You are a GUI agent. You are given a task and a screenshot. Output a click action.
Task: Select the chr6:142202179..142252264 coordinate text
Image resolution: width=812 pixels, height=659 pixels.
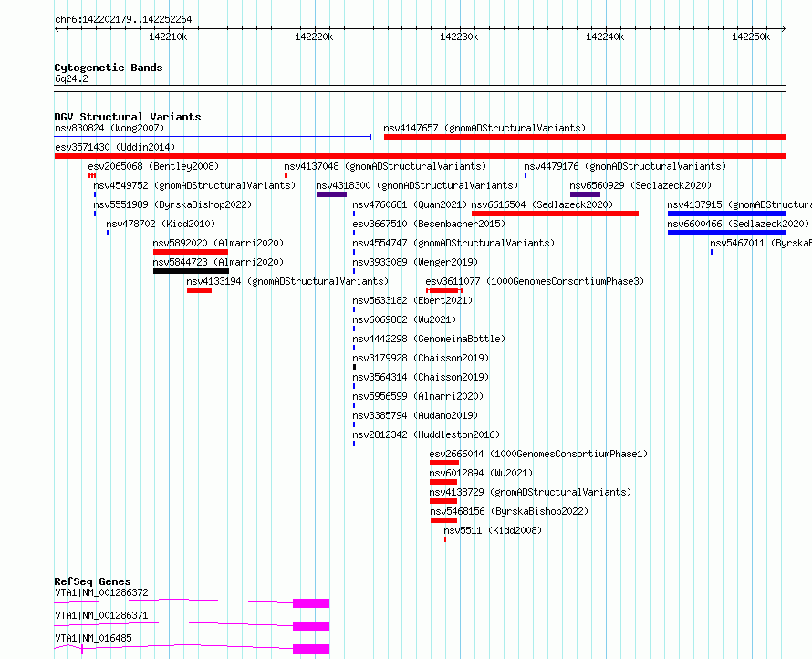pos(123,19)
